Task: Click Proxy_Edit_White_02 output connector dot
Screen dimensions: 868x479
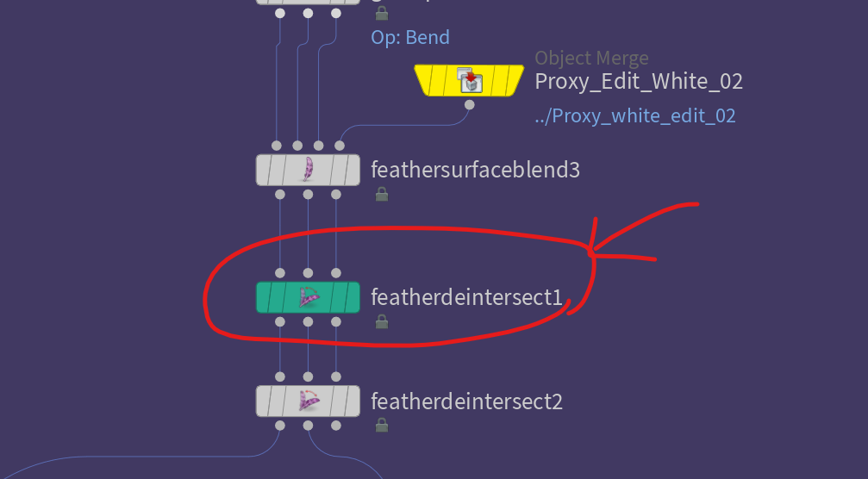Action: pyautogui.click(x=470, y=104)
